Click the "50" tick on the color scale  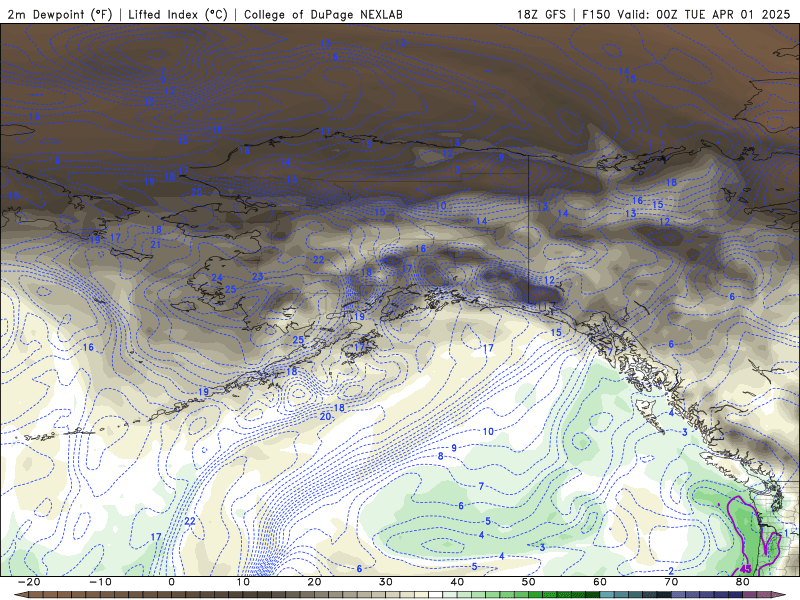click(x=529, y=582)
